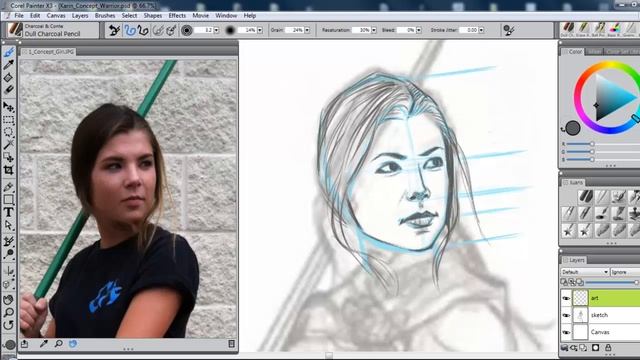Click the Reset Tool icon in property bar
Viewport: 640px width, 360px height.
(x=114, y=30)
